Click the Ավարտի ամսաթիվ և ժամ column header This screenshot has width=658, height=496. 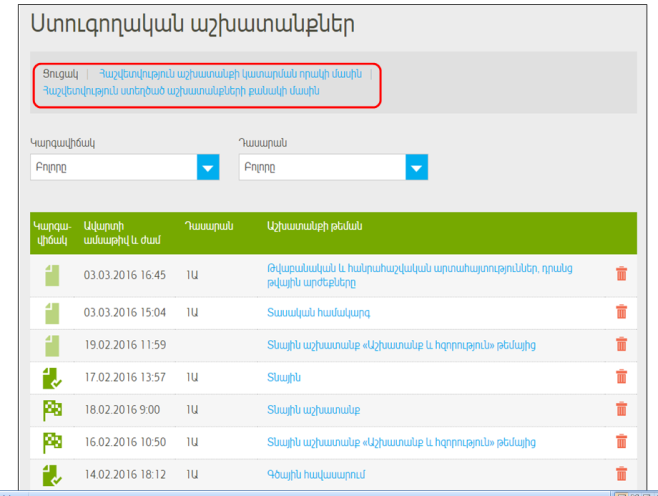tap(122, 233)
